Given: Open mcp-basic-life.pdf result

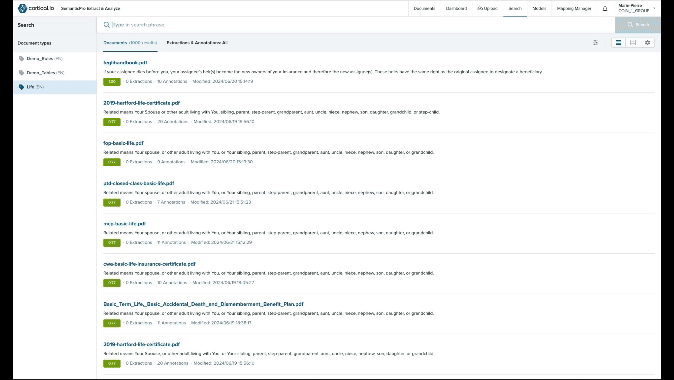Looking at the screenshot, I should point(125,224).
